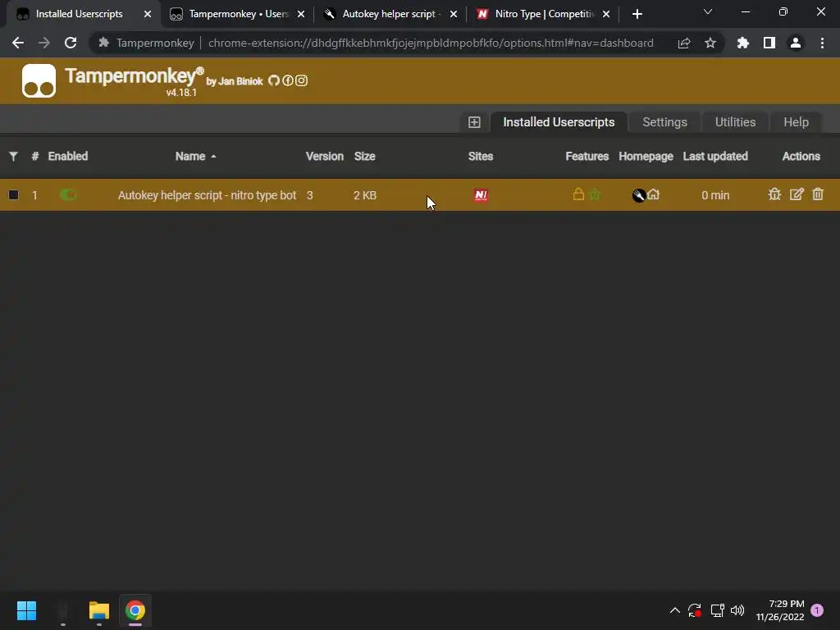Edit the Autokey helper script with pencil icon
Screen dimensions: 840x630
[796, 194]
